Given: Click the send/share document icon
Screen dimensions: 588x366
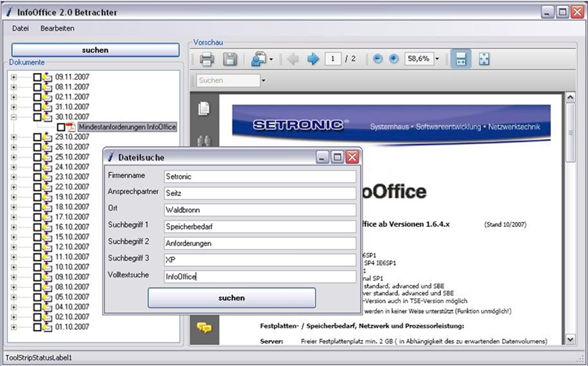Looking at the screenshot, I should (x=259, y=59).
